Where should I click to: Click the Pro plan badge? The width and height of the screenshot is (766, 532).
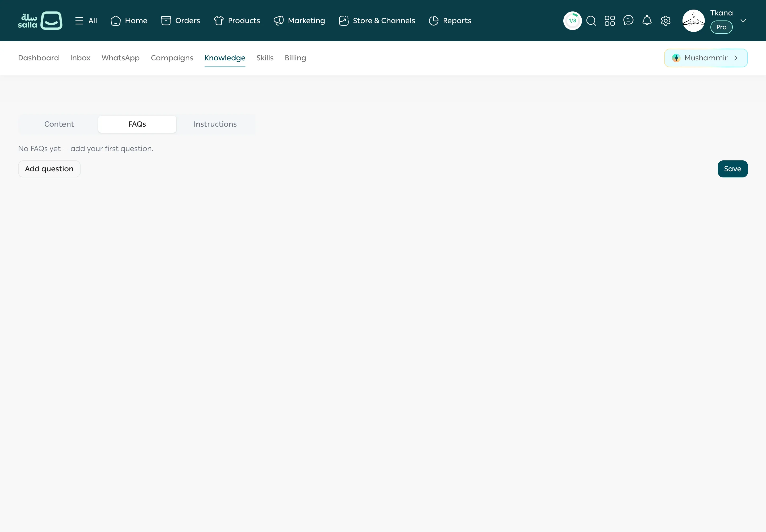(721, 27)
